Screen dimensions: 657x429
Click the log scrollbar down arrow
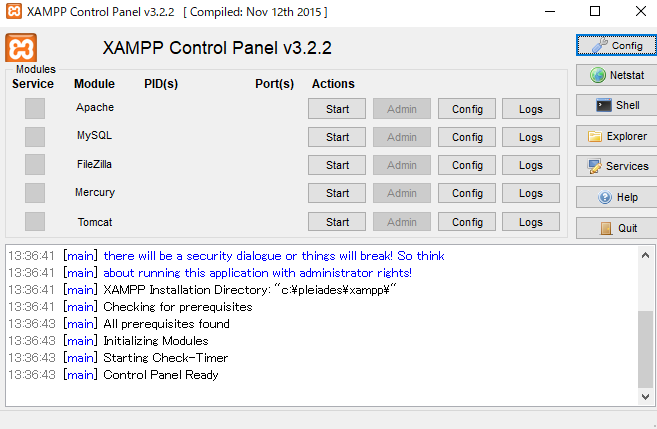click(645, 396)
